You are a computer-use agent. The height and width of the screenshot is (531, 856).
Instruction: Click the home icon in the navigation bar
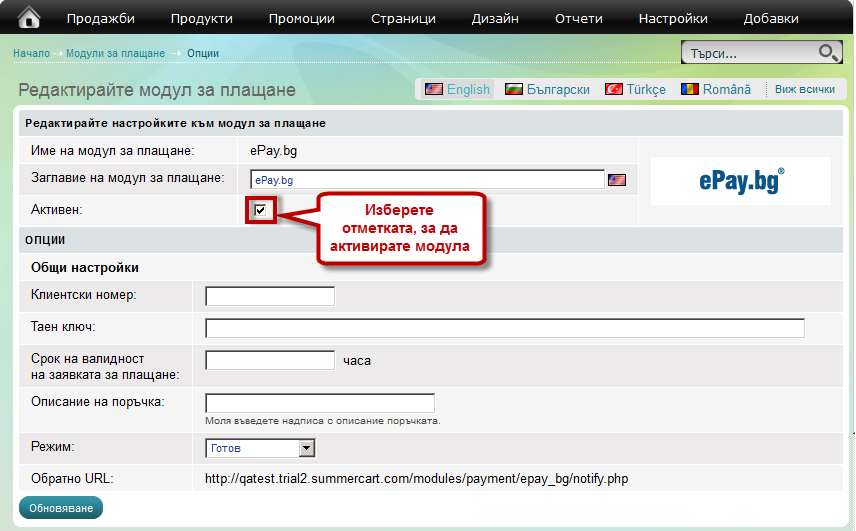[29, 18]
